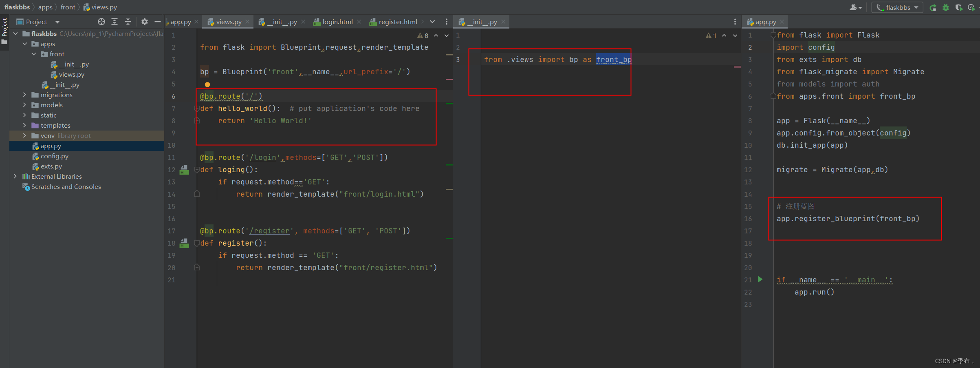The height and width of the screenshot is (368, 980).
Task: Toggle fold on def hello_world line
Action: pos(196,109)
